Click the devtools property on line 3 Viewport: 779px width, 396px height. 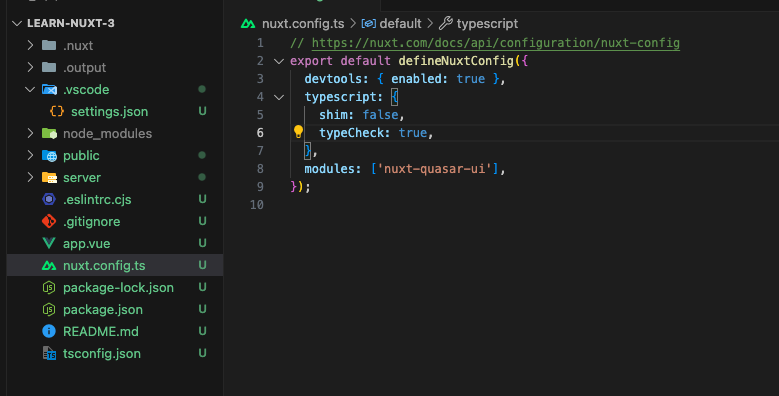(x=333, y=79)
